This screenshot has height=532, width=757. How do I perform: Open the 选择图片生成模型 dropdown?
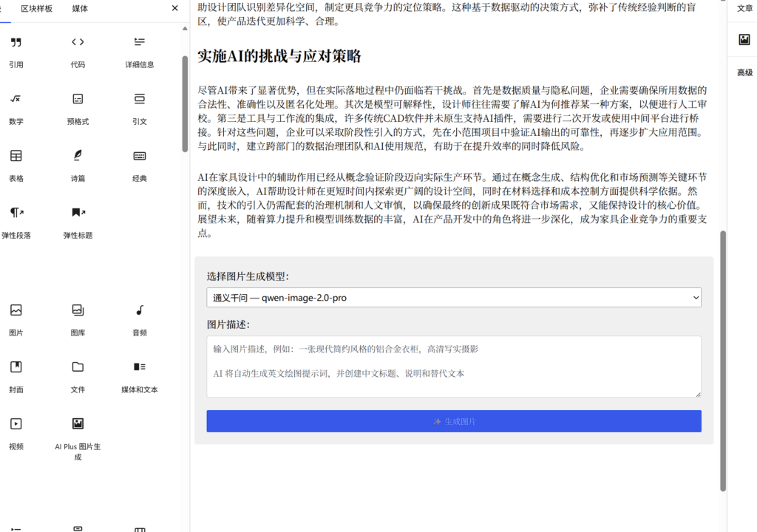click(x=453, y=298)
